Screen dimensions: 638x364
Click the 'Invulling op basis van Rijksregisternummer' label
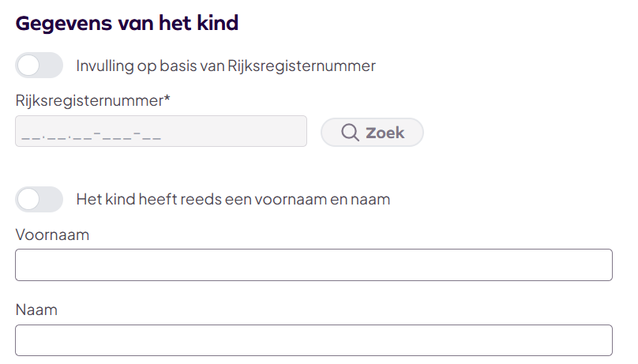[x=226, y=66]
